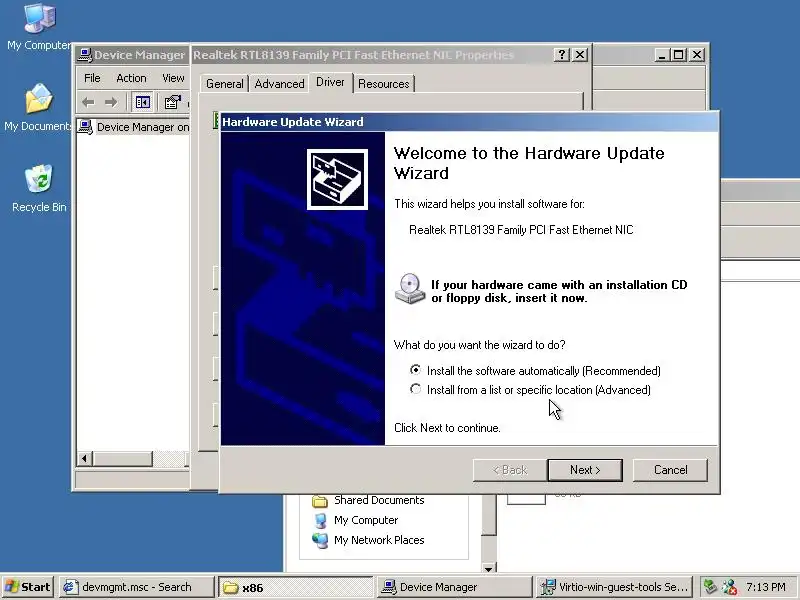Screen dimensions: 800x600
Task: Click the disabled Back button in wizard
Action: click(x=510, y=470)
